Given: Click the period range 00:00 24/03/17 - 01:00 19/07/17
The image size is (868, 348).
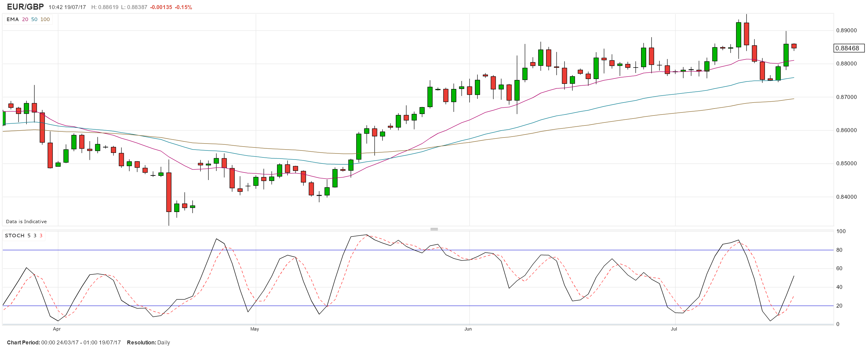Looking at the screenshot, I should point(81,343).
